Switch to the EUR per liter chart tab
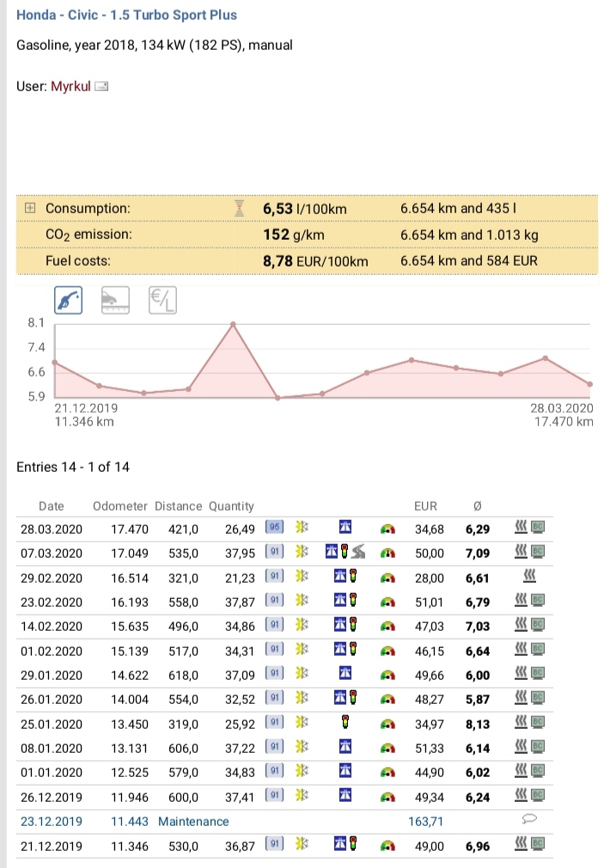This screenshot has height=868, width=610. 162,300
